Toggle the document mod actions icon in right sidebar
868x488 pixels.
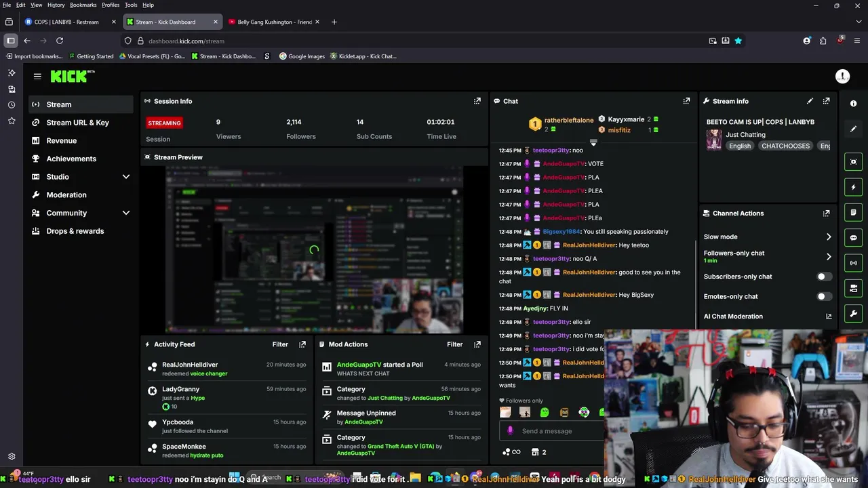[x=854, y=212]
